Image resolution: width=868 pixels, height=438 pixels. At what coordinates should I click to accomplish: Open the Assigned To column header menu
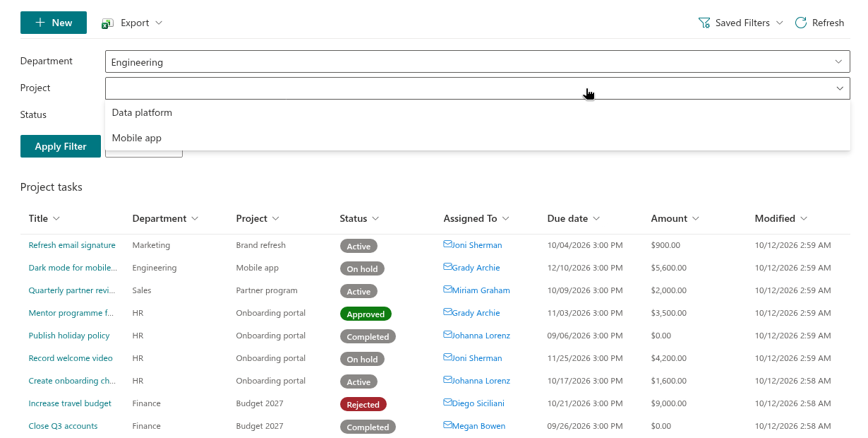505,218
